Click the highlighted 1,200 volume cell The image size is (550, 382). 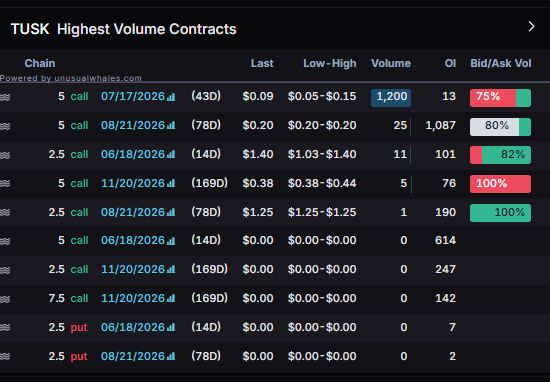[391, 98]
